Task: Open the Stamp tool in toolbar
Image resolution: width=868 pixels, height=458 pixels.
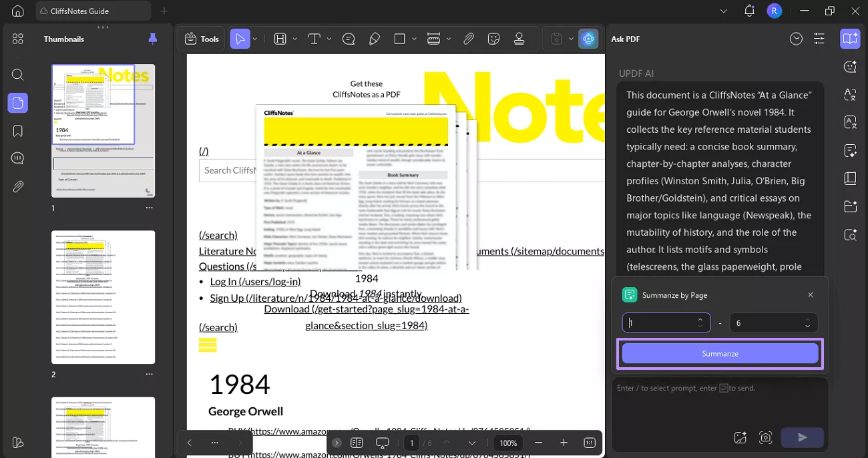Action: coord(519,39)
